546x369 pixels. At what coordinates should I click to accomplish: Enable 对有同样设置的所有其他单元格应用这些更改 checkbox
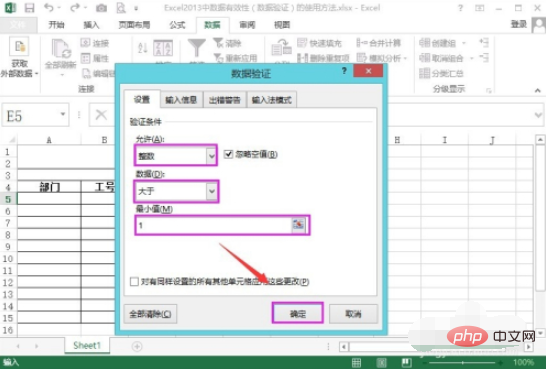tap(134, 281)
